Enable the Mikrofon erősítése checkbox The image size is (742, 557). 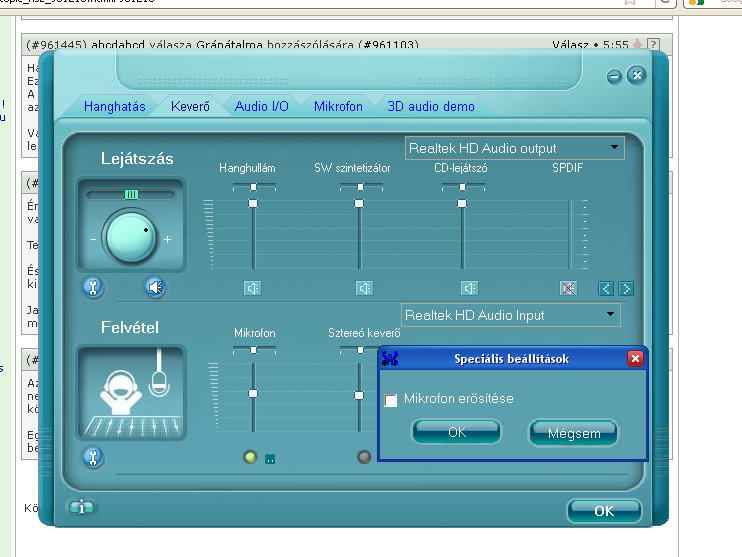(x=391, y=400)
